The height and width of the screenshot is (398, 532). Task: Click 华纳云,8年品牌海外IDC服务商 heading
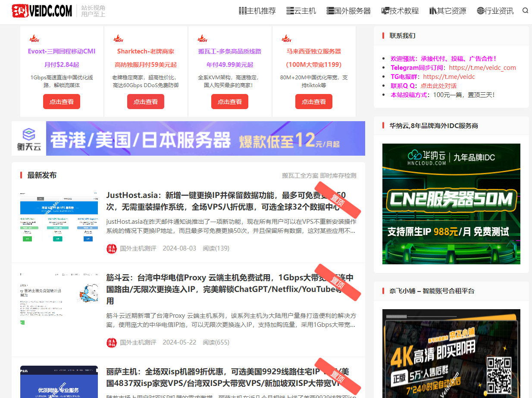[434, 126]
